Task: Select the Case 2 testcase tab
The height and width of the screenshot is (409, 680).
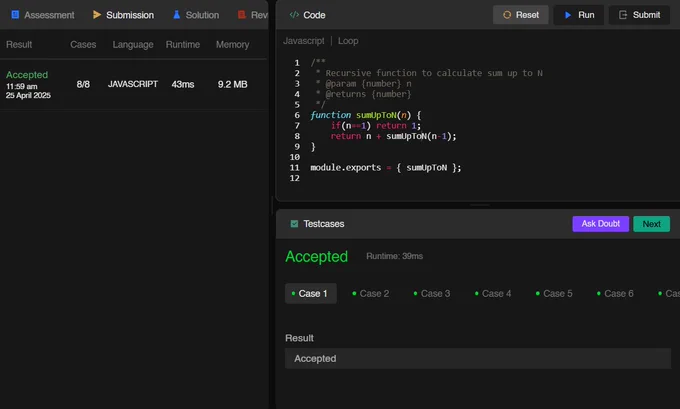Action: pos(371,294)
